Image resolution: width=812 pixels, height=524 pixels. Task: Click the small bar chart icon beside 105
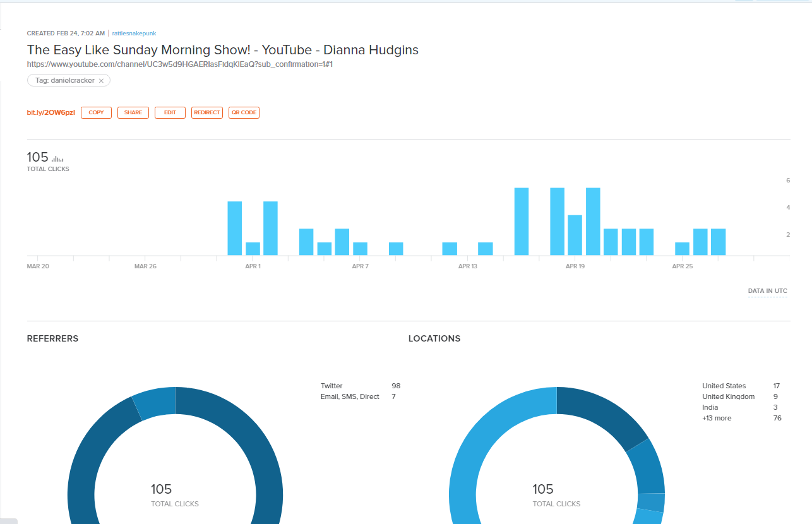(x=57, y=159)
